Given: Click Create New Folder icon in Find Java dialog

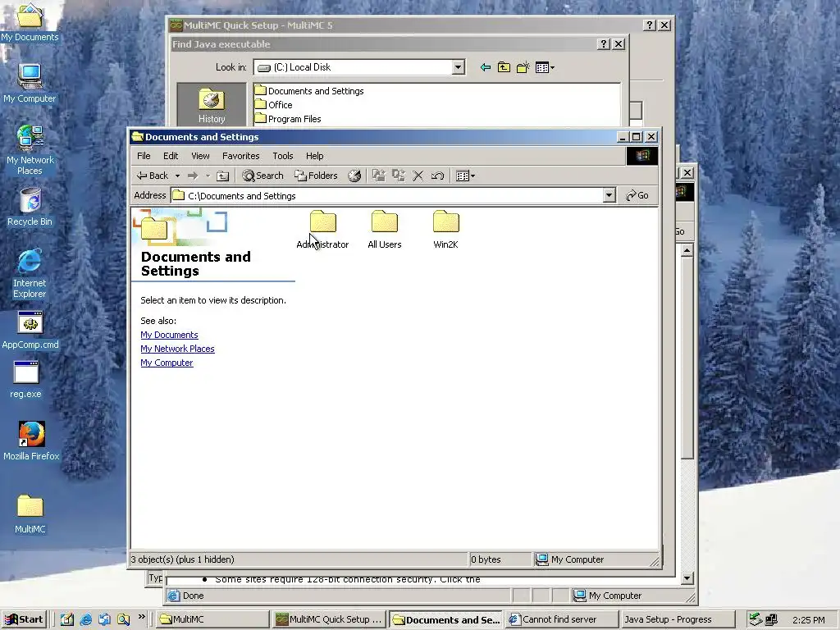Looking at the screenshot, I should point(523,67).
